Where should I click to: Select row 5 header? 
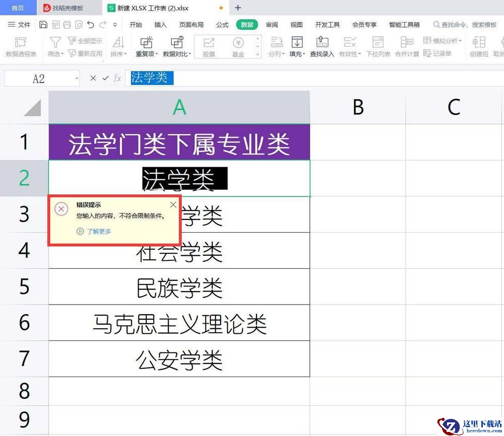[x=24, y=286]
